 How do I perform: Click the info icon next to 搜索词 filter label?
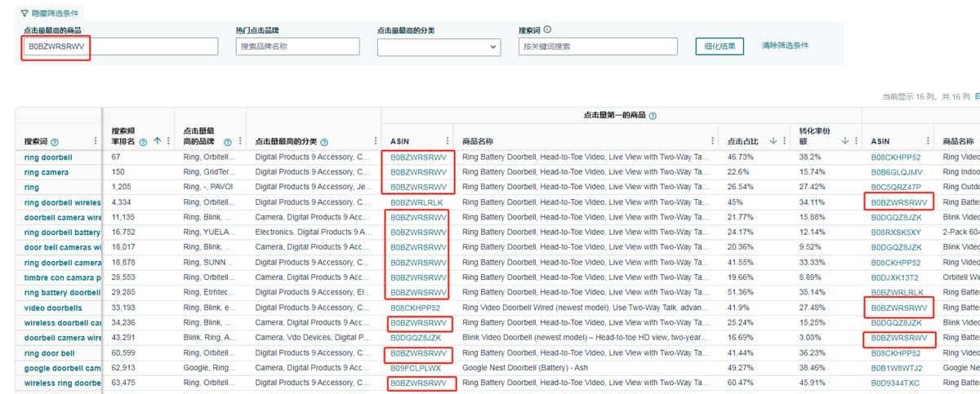pyautogui.click(x=547, y=30)
